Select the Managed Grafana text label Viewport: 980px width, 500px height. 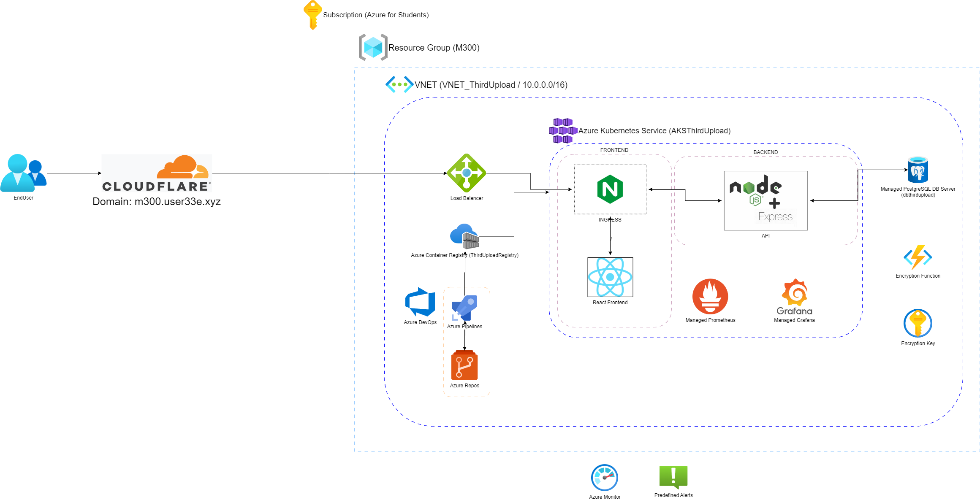point(794,320)
